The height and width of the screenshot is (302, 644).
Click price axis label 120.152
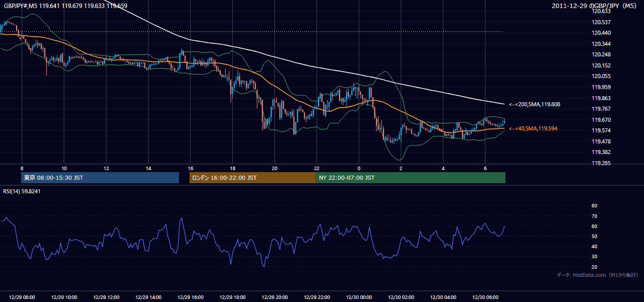coord(602,65)
